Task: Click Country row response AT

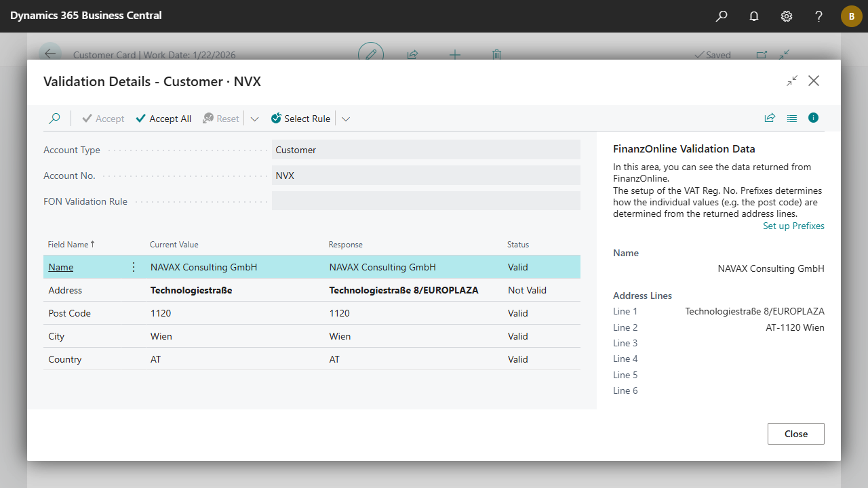Action: (x=334, y=359)
